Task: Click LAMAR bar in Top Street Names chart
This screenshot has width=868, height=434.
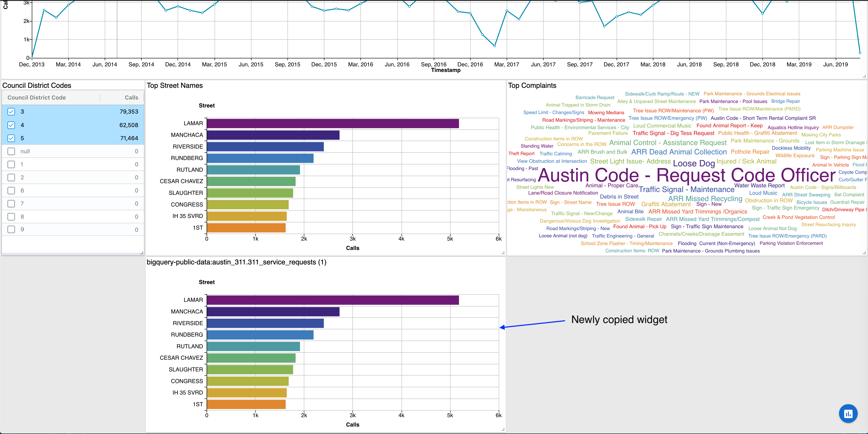Action: tap(333, 124)
